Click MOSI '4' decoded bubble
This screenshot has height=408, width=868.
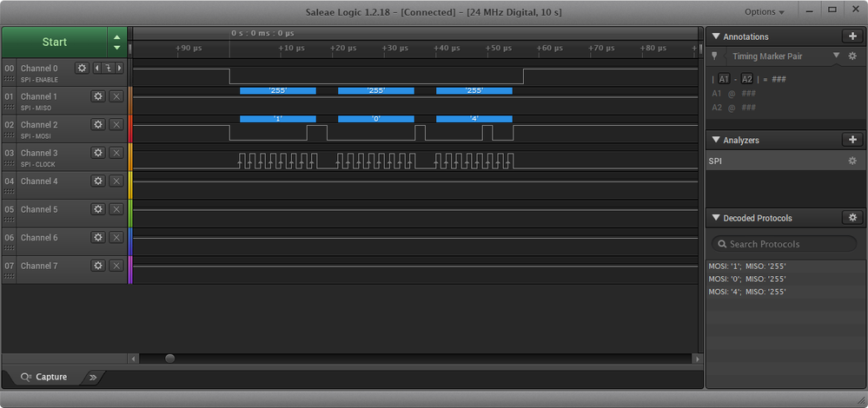(x=474, y=119)
